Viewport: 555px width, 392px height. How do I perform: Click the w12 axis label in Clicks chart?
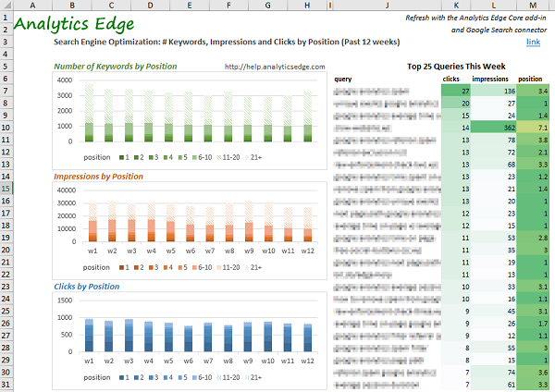pos(308,361)
